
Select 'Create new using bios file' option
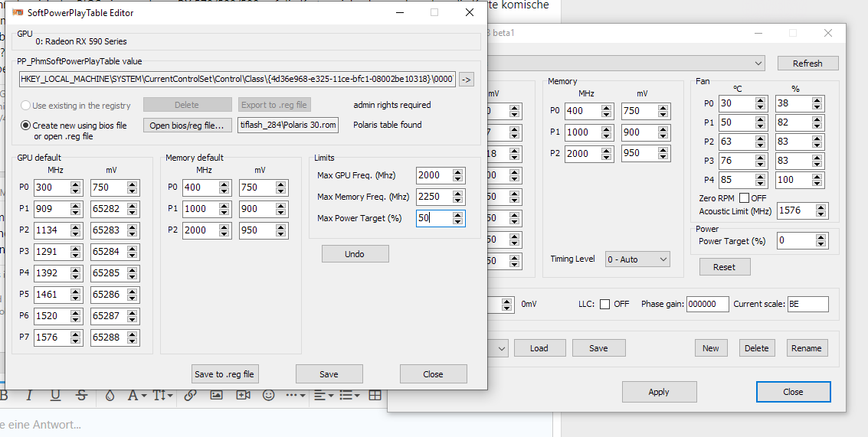click(x=25, y=126)
